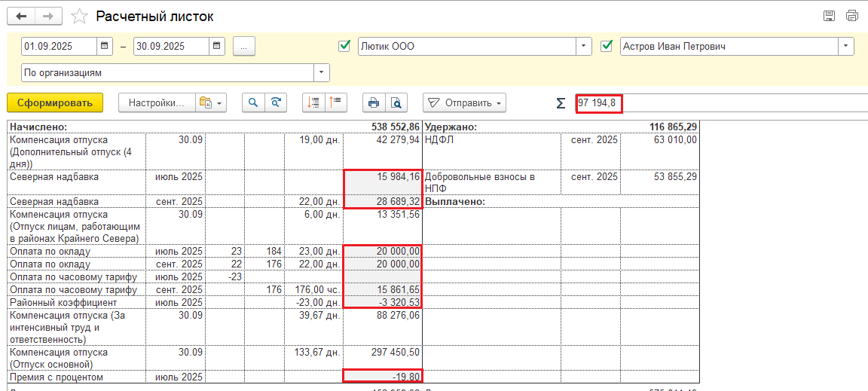This screenshot has width=868, height=391.
Task: Open the report variants dropdown next to Настройки
Action: coord(210,103)
